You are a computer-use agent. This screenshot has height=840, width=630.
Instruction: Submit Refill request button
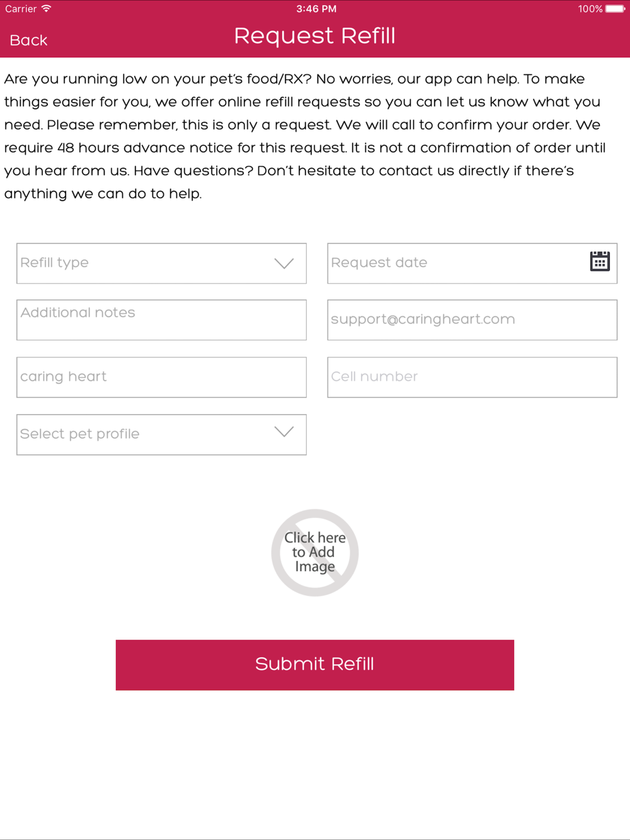coord(315,665)
